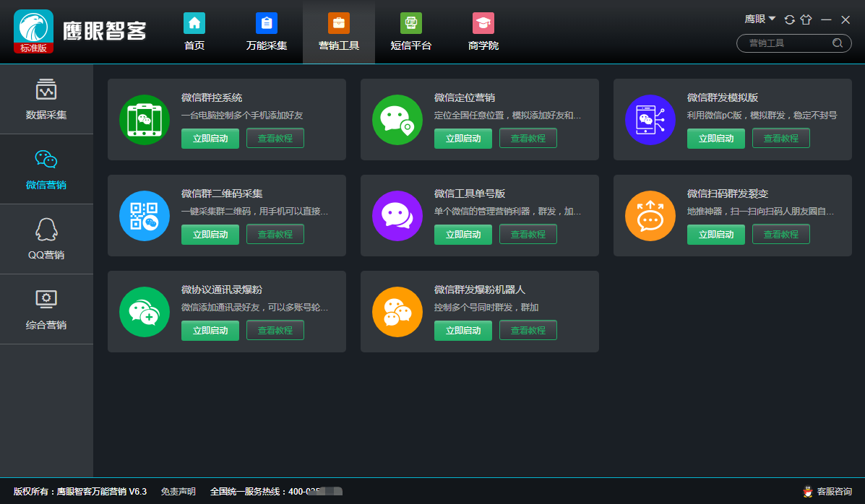Switch to the 万能采集 tab
The height and width of the screenshot is (504, 865).
pyautogui.click(x=267, y=32)
